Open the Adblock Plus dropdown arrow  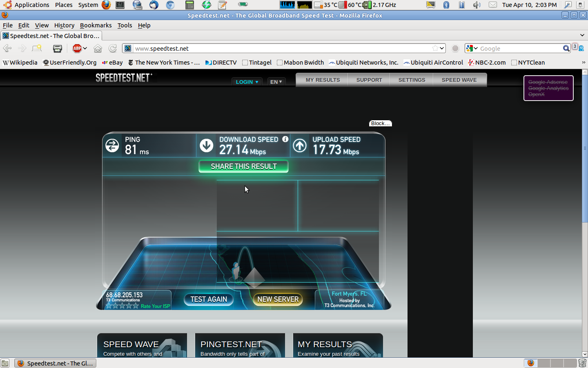pos(85,48)
